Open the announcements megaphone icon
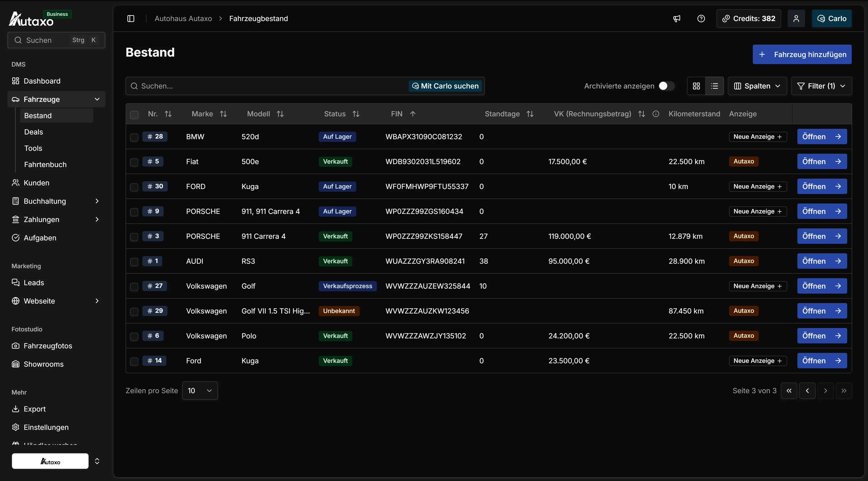The image size is (868, 481). pyautogui.click(x=677, y=19)
